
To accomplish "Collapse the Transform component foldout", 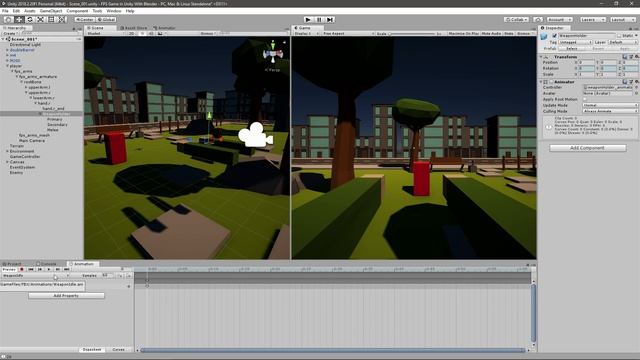I will [542, 57].
